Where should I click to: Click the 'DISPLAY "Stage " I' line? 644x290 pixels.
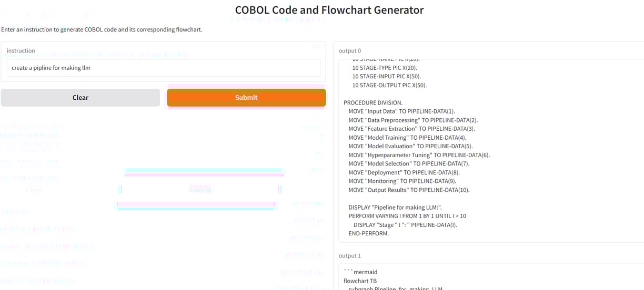tap(405, 225)
